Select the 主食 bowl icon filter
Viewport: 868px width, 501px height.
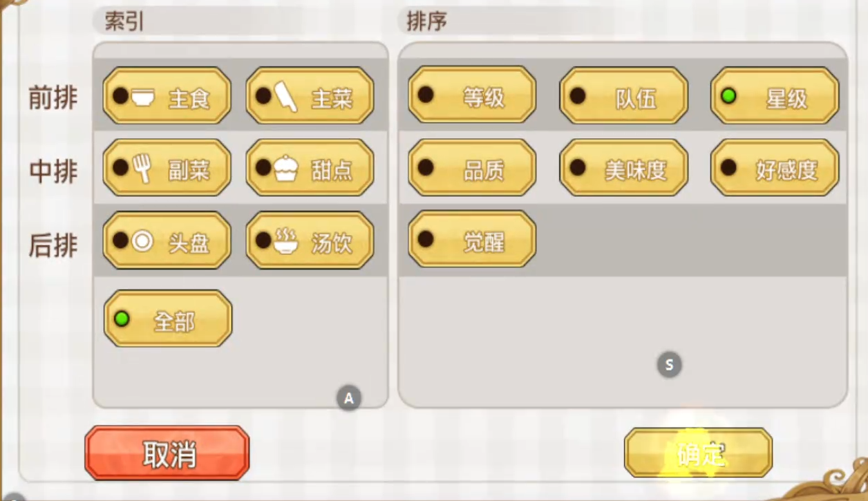167,96
